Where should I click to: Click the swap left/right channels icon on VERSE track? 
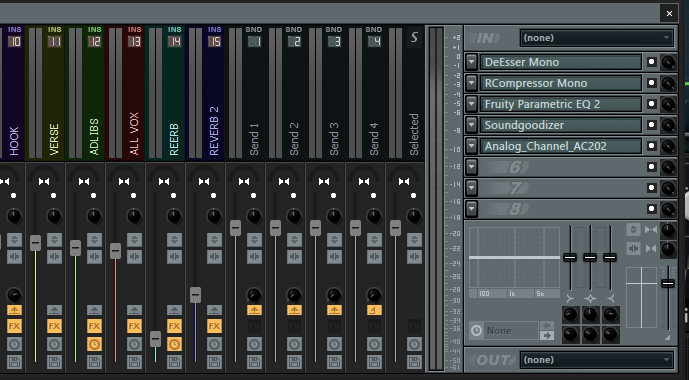click(x=54, y=257)
